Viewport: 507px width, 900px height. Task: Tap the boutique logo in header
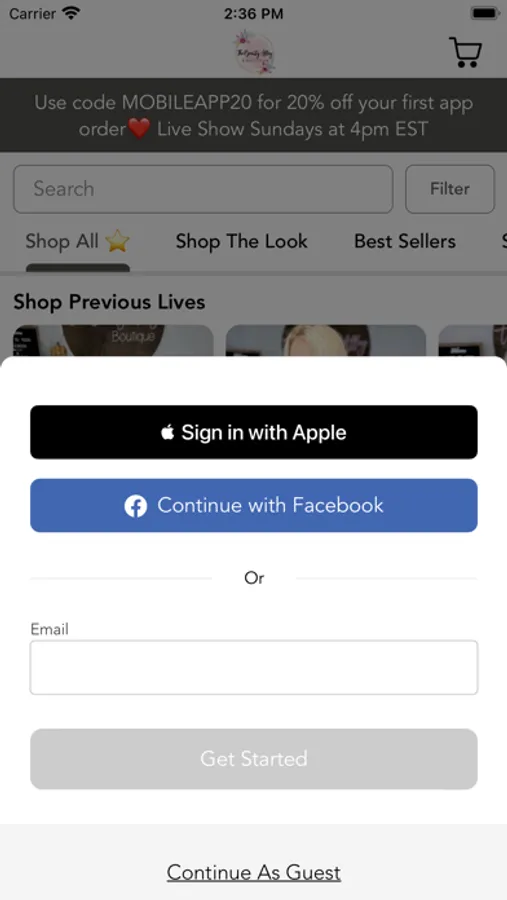[x=254, y=52]
